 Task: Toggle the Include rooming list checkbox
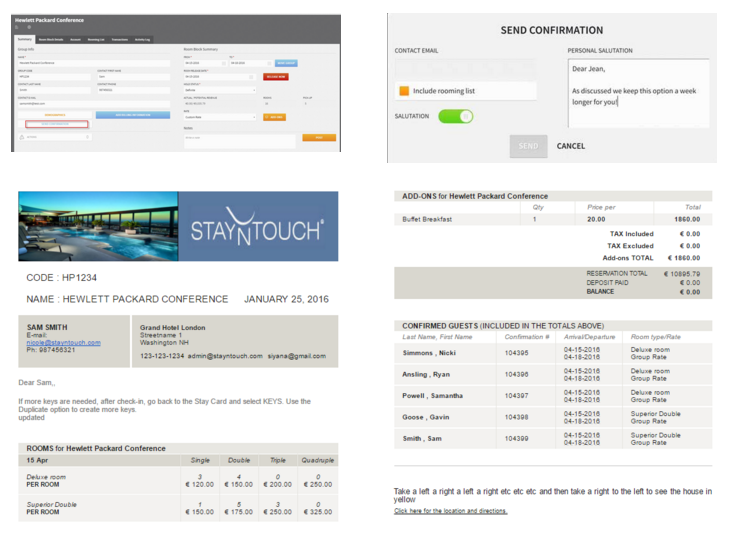point(404,91)
